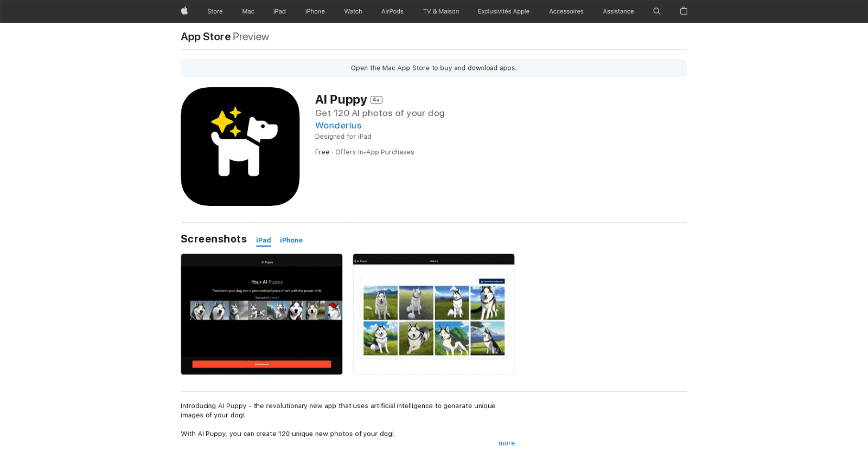Click the 'Introducing AI Puppy' description paragraph

point(338,410)
